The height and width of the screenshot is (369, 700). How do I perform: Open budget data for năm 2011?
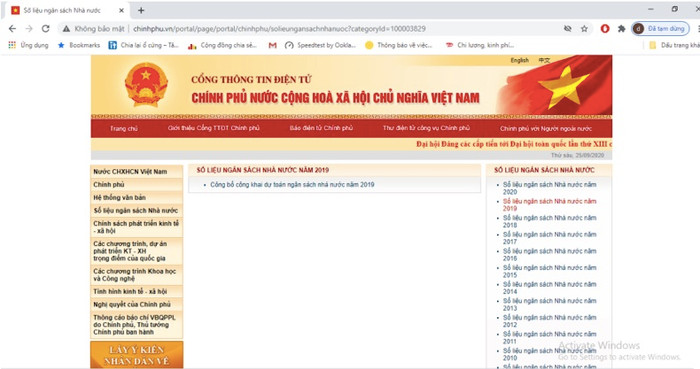[550, 338]
